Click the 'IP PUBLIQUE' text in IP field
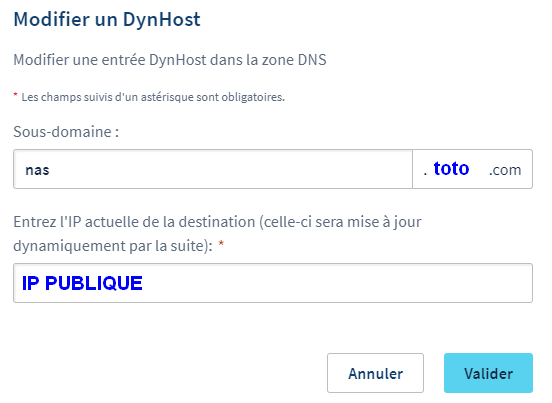The width and height of the screenshot is (552, 403). (x=82, y=283)
